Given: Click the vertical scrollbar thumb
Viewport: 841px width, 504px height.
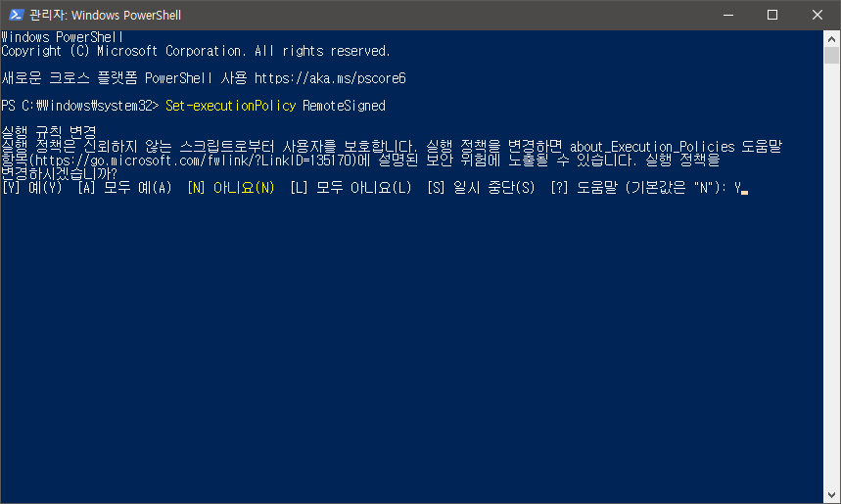Looking at the screenshot, I should [831, 55].
